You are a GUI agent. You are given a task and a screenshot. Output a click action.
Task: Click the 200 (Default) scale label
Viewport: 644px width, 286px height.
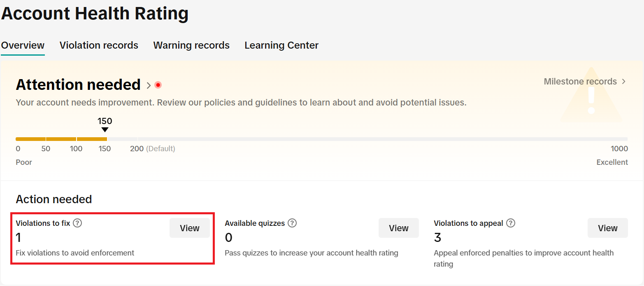152,149
